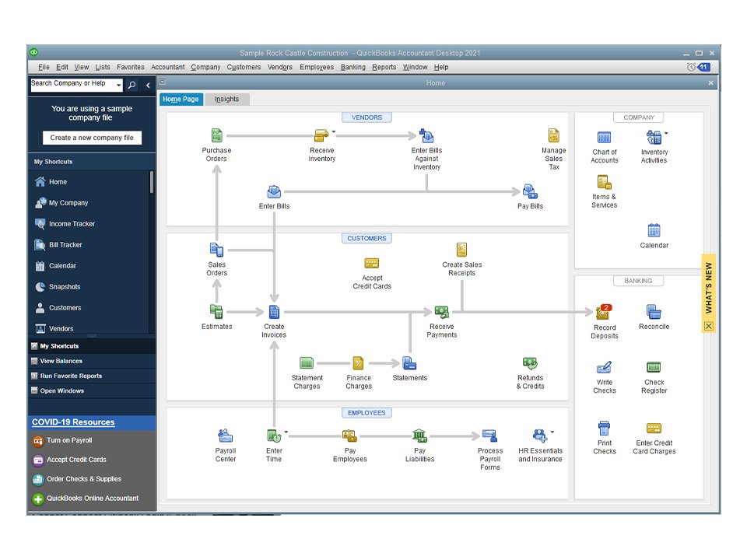Switch to the Insights tab
This screenshot has height=560, width=747.
[226, 99]
